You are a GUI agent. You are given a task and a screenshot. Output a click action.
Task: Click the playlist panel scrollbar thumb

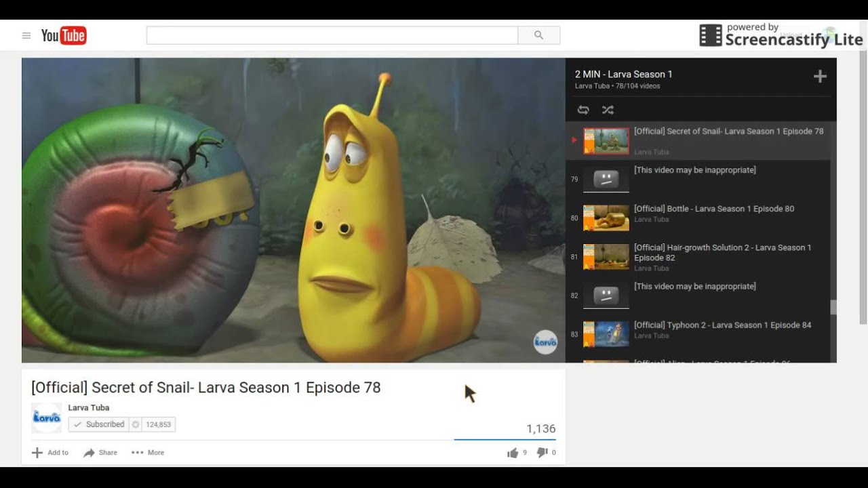point(833,307)
